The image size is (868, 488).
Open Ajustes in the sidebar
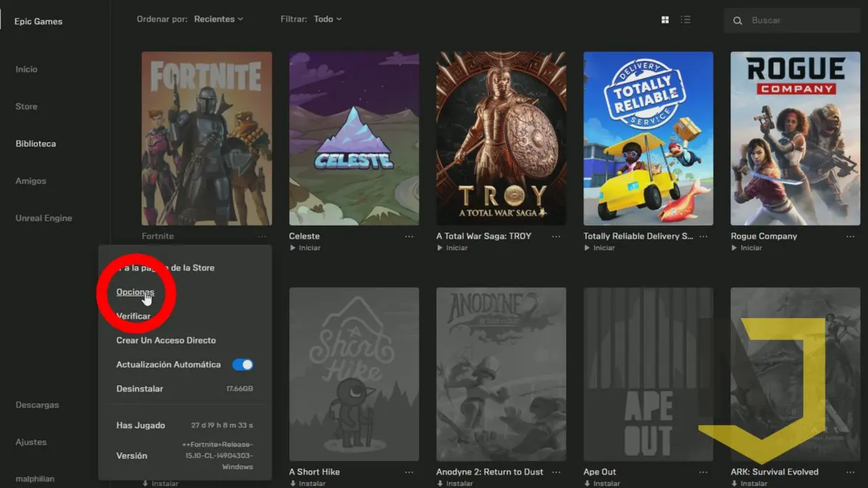click(31, 442)
